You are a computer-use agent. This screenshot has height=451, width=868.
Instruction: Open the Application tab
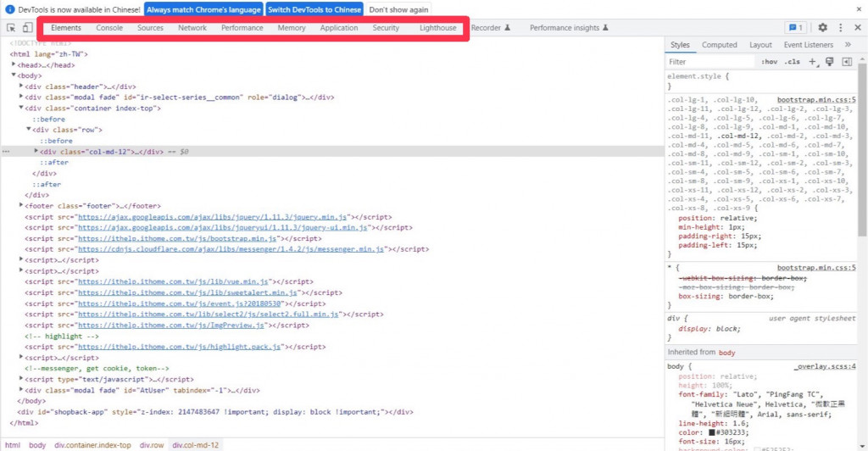[339, 28]
